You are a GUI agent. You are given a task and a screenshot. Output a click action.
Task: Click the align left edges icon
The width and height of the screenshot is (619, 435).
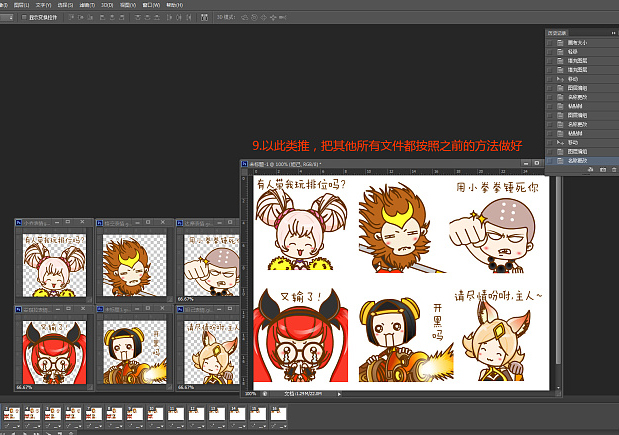pyautogui.click(x=102, y=17)
